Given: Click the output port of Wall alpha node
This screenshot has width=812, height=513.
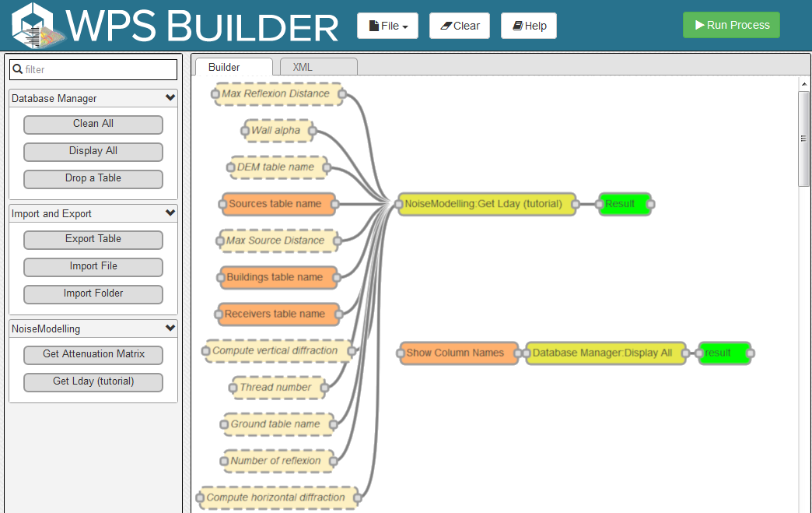Looking at the screenshot, I should click(x=312, y=131).
